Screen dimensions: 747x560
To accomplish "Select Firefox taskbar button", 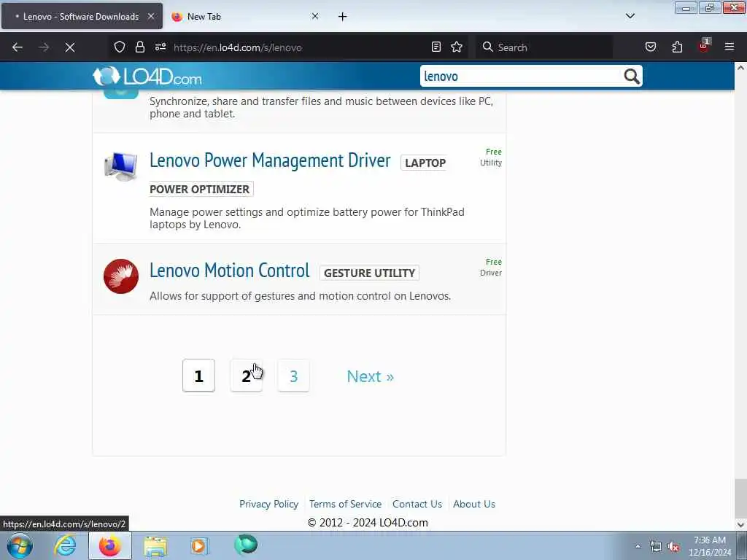I will coord(110,545).
